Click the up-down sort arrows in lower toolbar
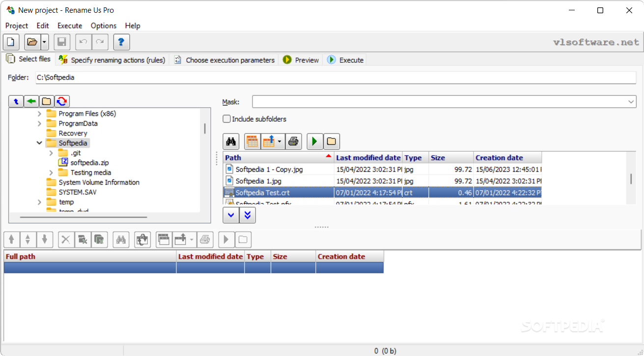The image size is (644, 356). (x=28, y=240)
